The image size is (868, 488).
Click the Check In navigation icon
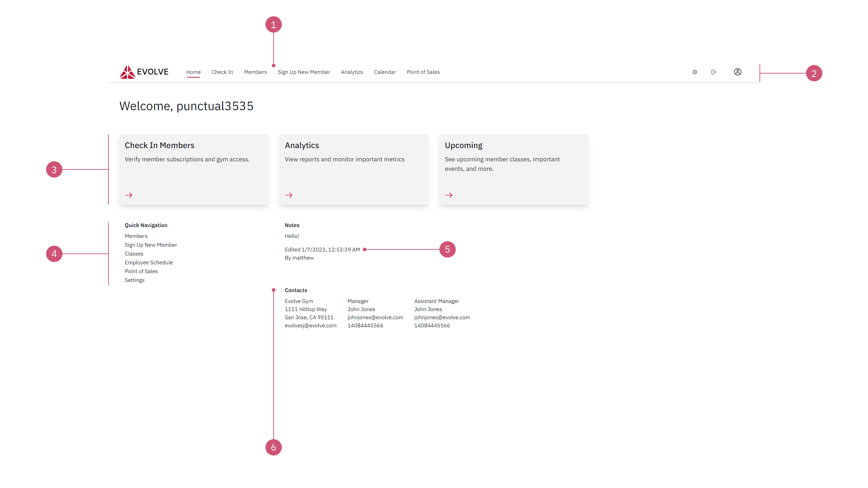coord(222,72)
